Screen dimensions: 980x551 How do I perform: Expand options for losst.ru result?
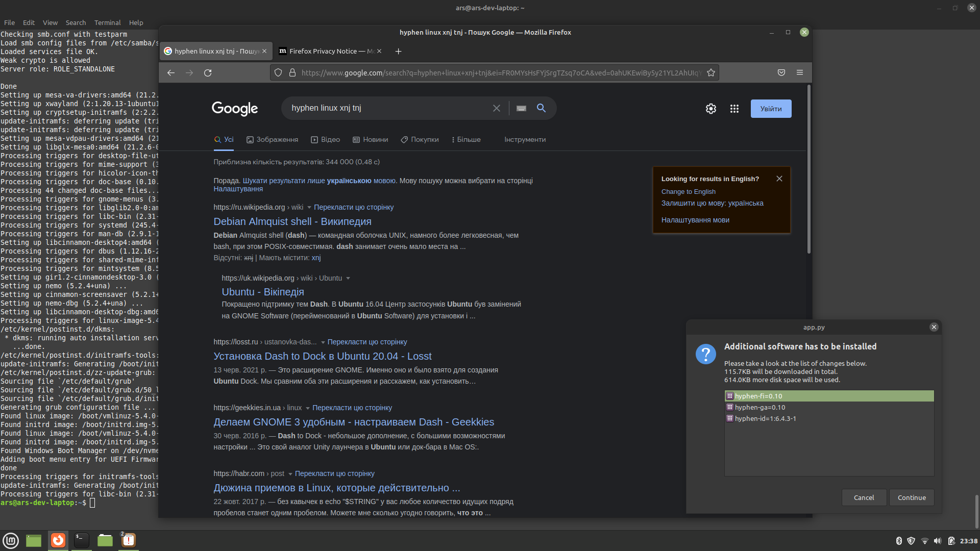click(323, 342)
